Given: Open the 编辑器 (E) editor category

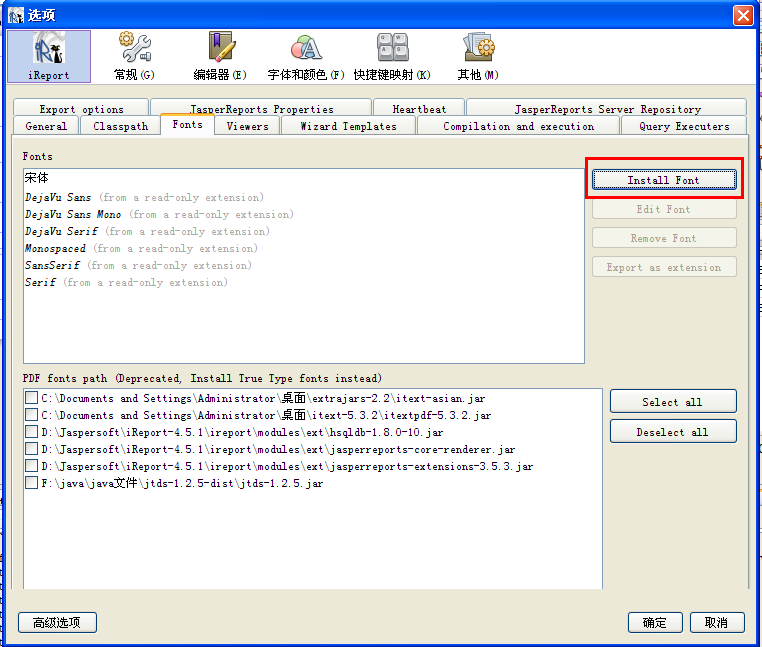Looking at the screenshot, I should point(220,56).
